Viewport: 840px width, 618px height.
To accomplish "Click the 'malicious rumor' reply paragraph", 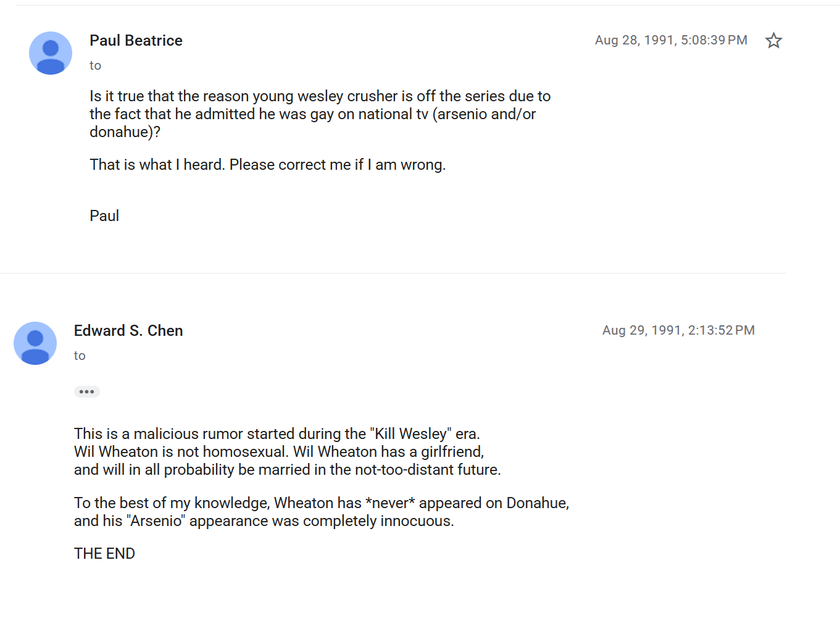I will click(x=287, y=452).
